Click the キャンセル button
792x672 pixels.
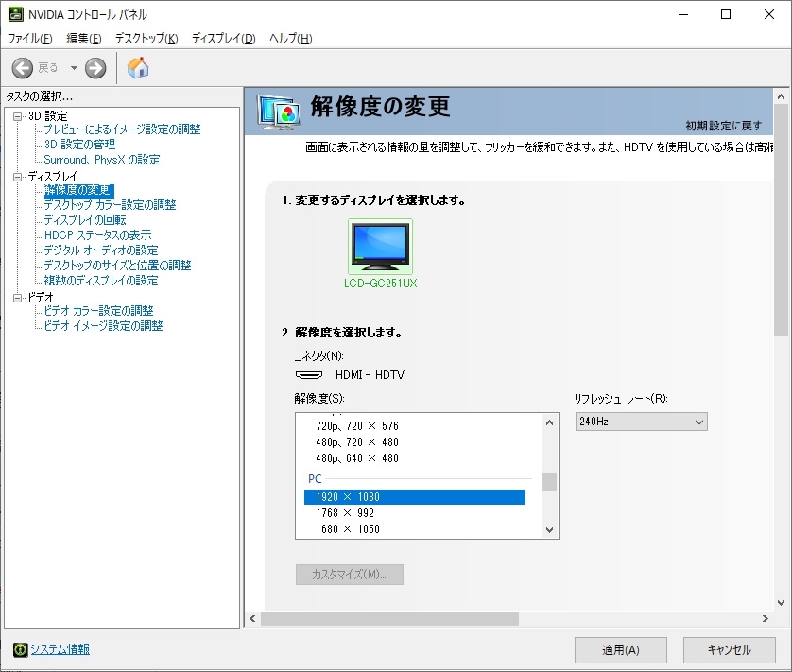pos(730,649)
